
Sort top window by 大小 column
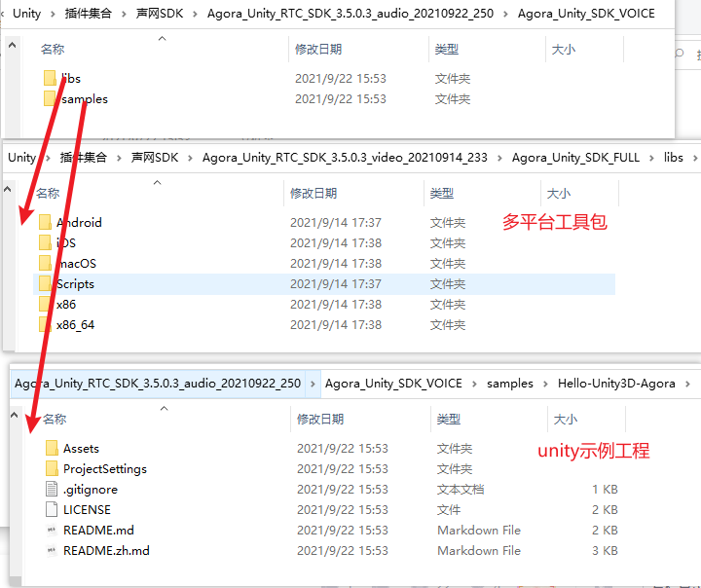564,50
